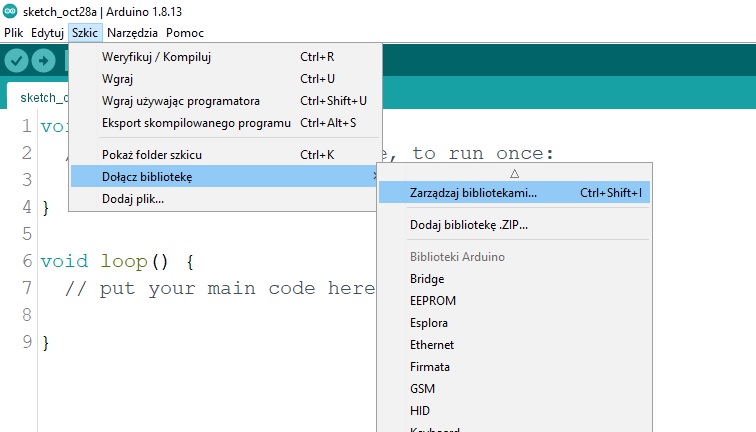Choose Wgraj używając programatora

(x=181, y=101)
